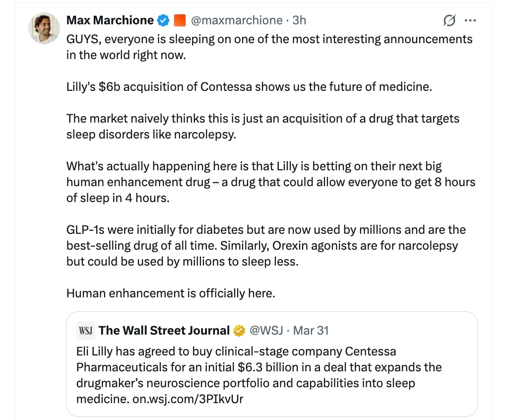
Task: Click The Wall Street Journal name
Action: (x=164, y=331)
